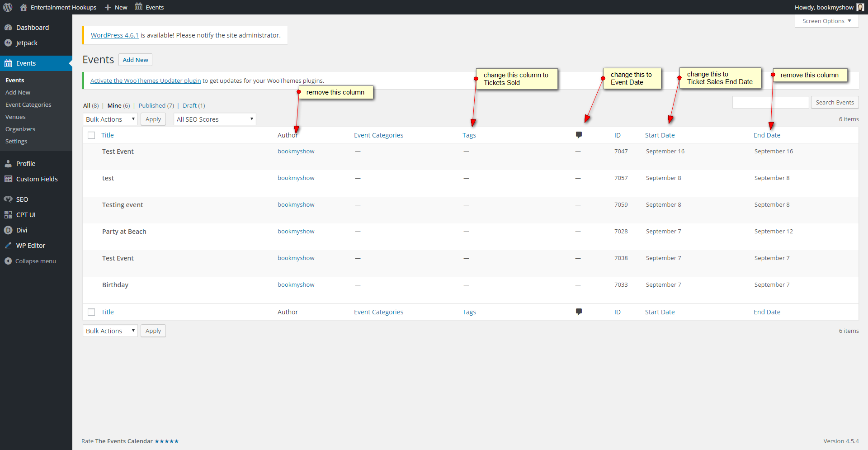Viewport: 868px width, 450px height.
Task: Click the WordPress logo icon
Action: 8,7
